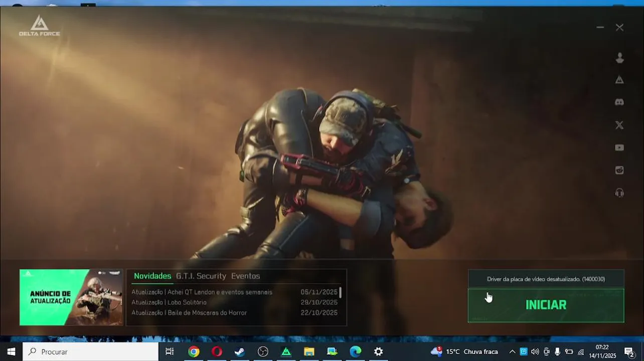The image size is (644, 361).
Task: Click the microphone tray icon
Action: 557,351
